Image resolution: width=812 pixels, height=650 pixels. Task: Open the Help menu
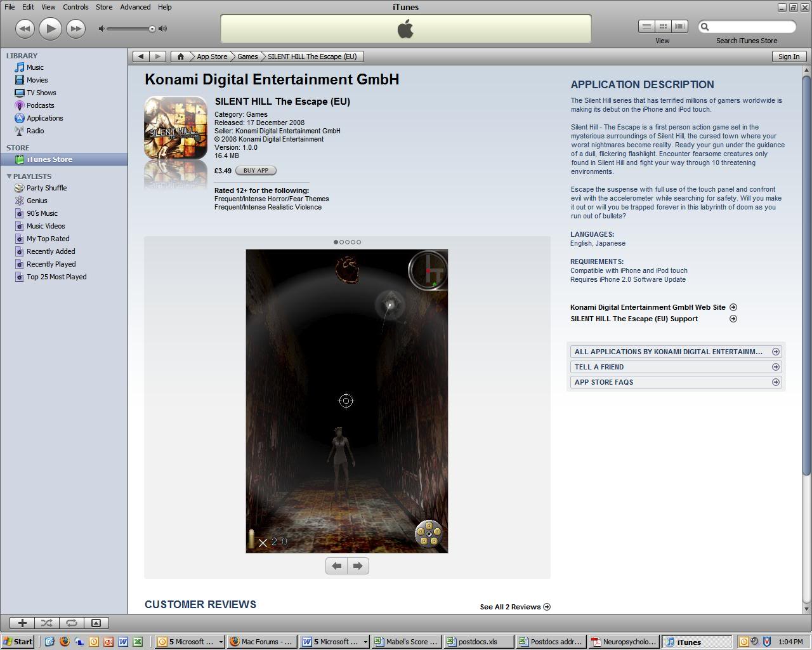pos(164,7)
